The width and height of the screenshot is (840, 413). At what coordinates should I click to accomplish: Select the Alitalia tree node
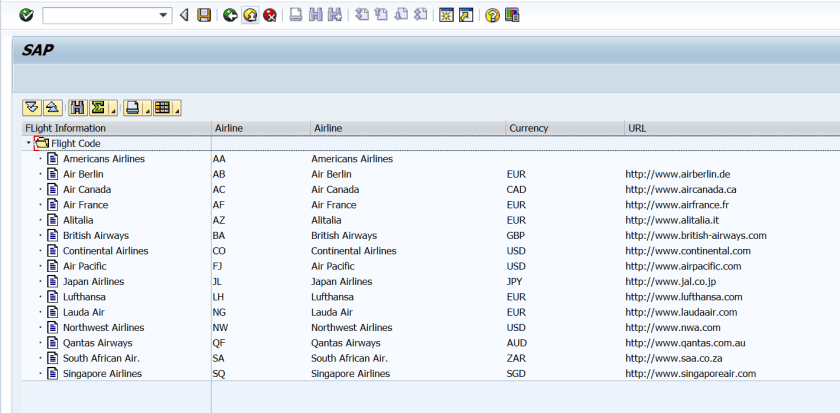(78, 220)
